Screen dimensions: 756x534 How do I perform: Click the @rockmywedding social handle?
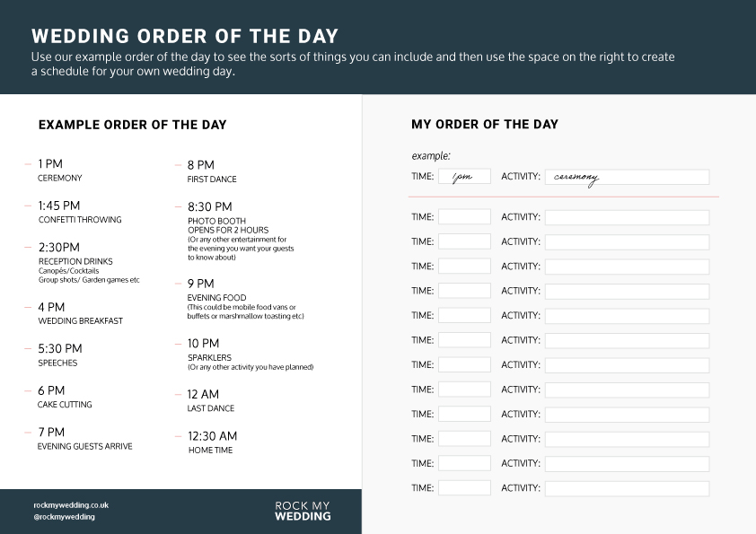[64, 517]
